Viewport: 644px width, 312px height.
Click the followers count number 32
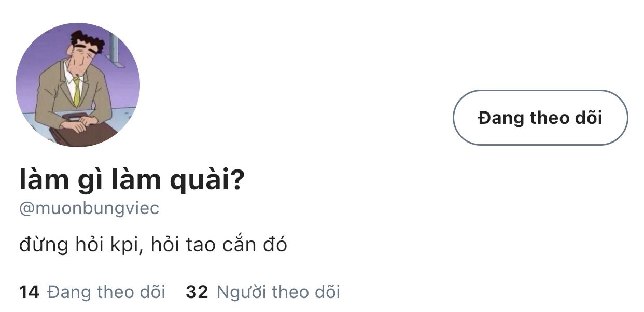(x=197, y=292)
